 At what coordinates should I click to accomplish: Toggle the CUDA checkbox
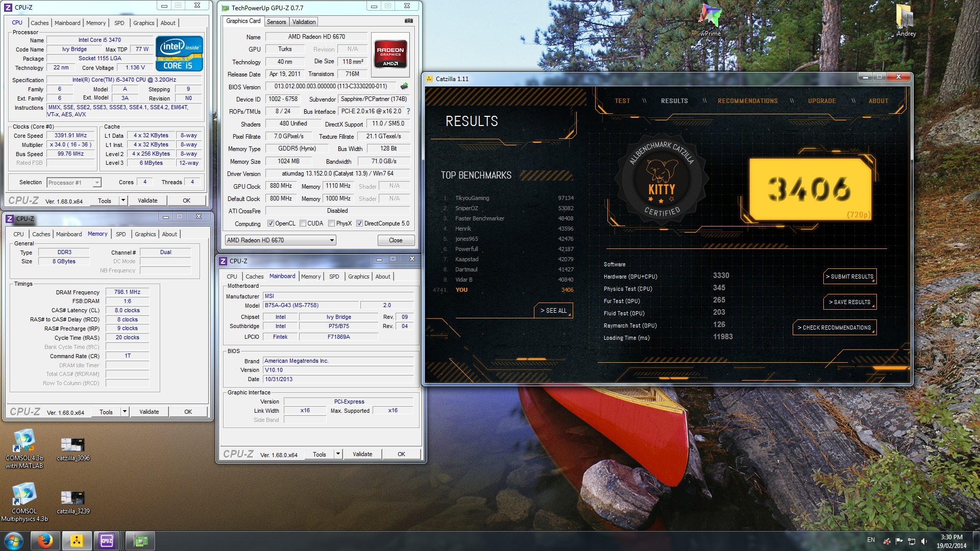[303, 223]
